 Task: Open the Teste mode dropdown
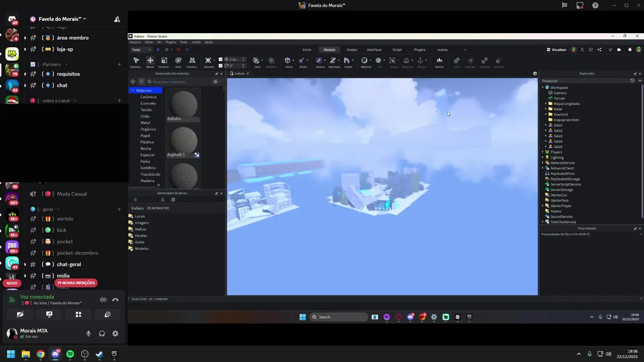click(x=141, y=50)
